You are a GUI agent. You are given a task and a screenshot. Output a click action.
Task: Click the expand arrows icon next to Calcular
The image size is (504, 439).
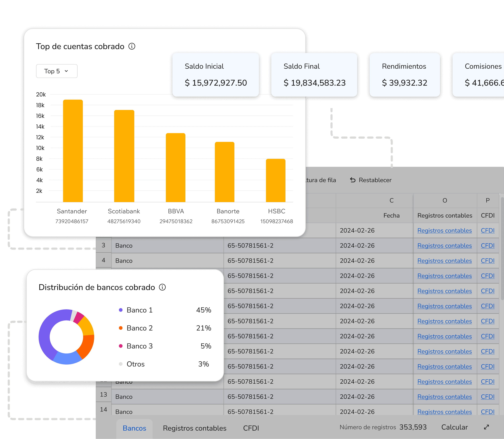tap(486, 427)
